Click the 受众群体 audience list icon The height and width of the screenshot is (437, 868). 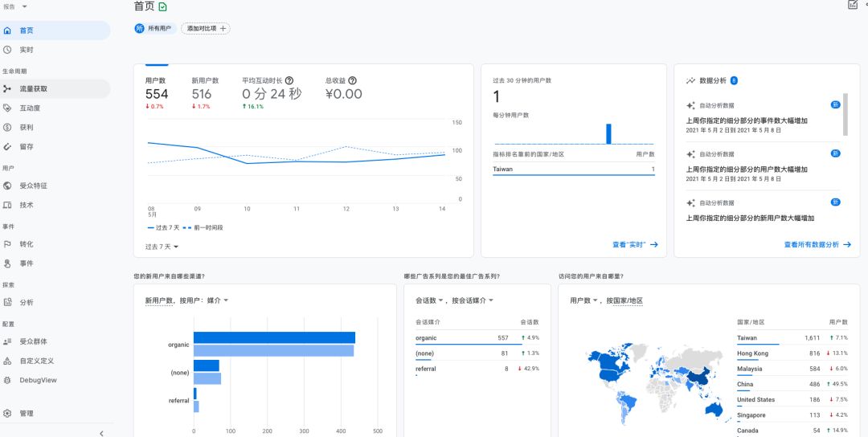pos(7,341)
